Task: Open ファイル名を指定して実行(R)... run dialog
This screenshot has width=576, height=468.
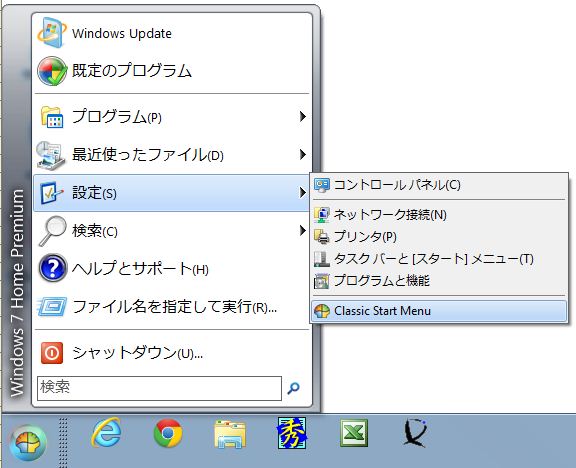Action: [172, 307]
